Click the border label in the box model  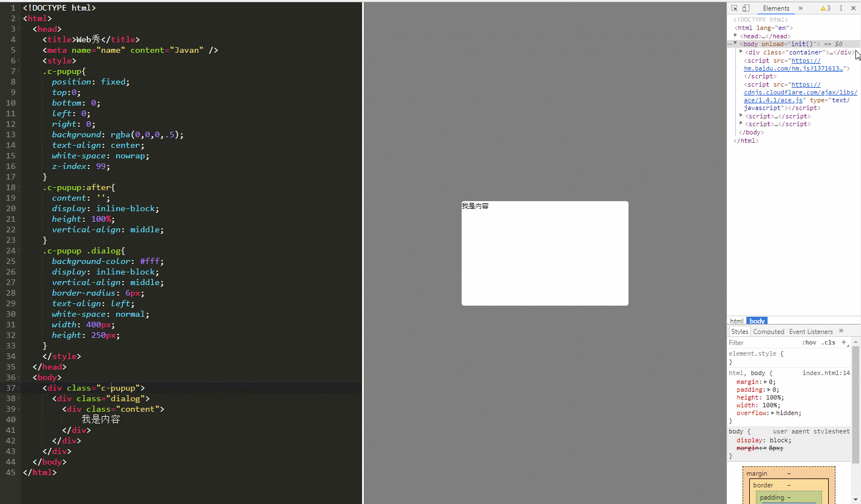763,485
